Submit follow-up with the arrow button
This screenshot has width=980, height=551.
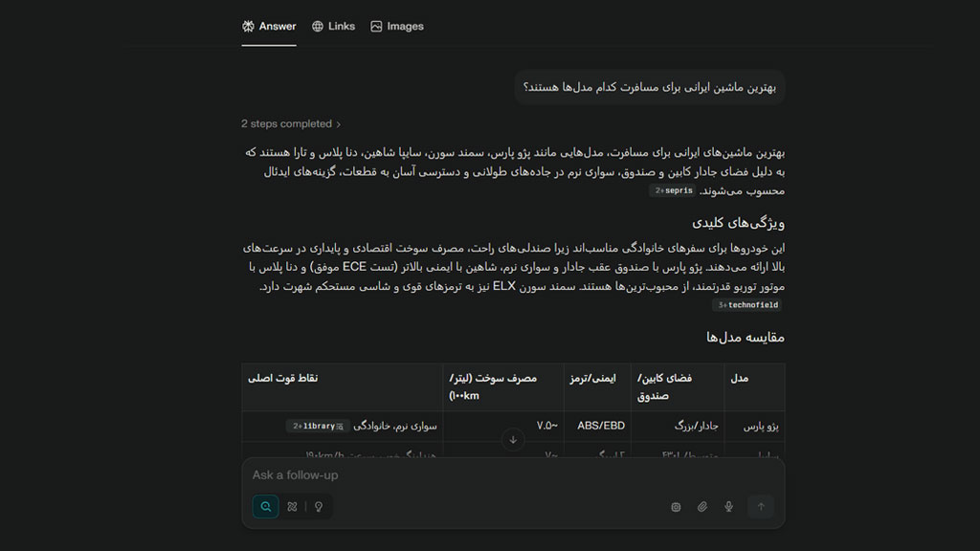761,507
